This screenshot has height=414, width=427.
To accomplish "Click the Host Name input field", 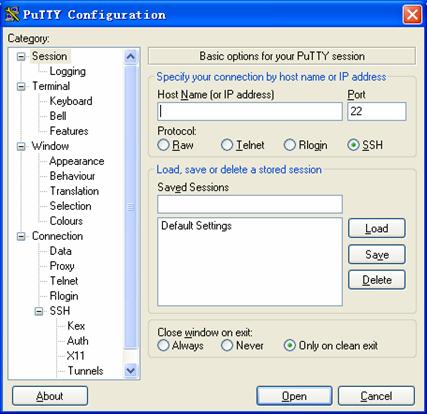I will click(250, 111).
